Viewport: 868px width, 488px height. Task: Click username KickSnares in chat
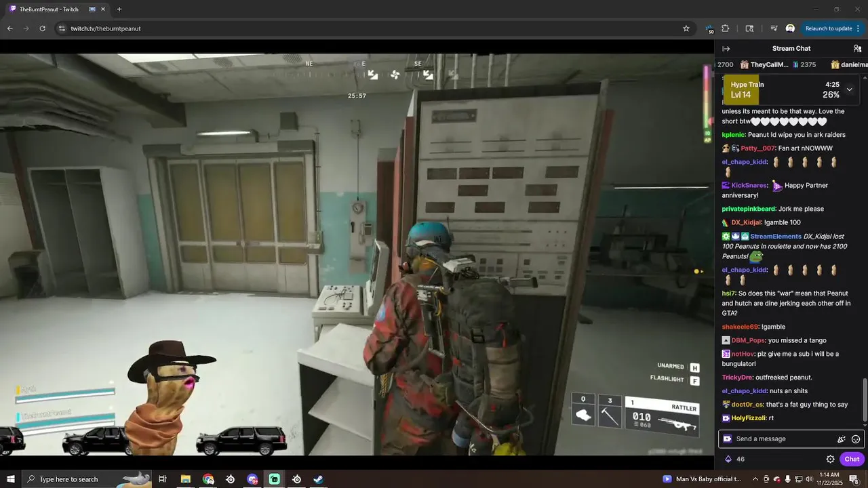click(749, 185)
